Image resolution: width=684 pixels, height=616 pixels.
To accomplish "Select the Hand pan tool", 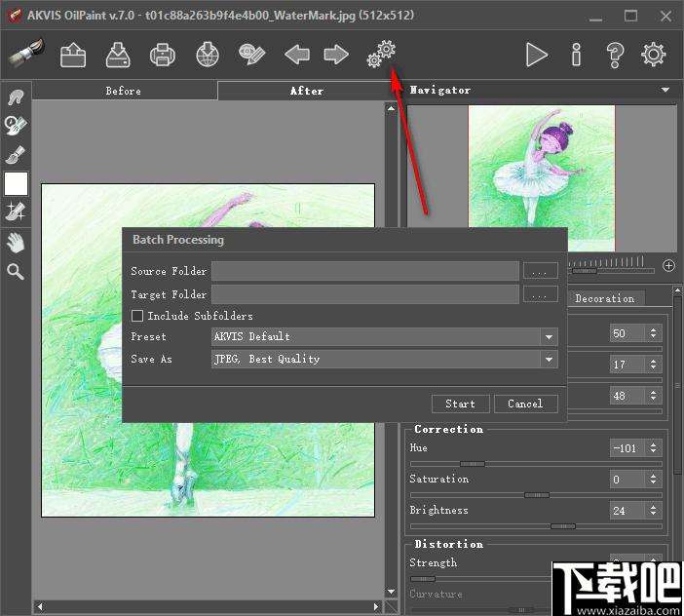I will 16,243.
